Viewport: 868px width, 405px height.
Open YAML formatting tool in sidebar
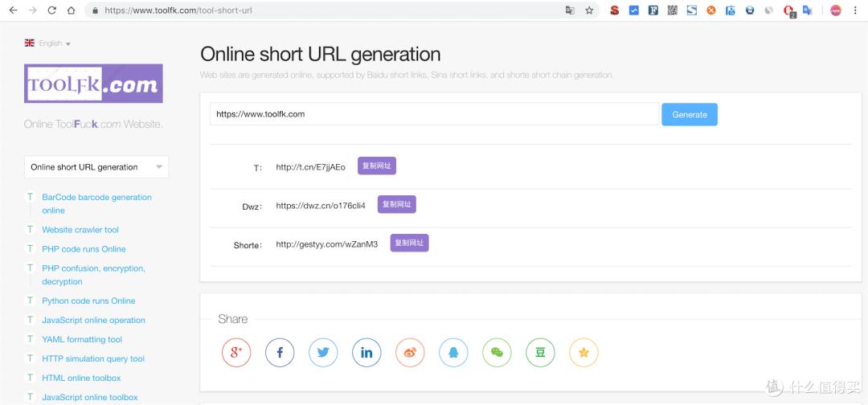pos(82,339)
